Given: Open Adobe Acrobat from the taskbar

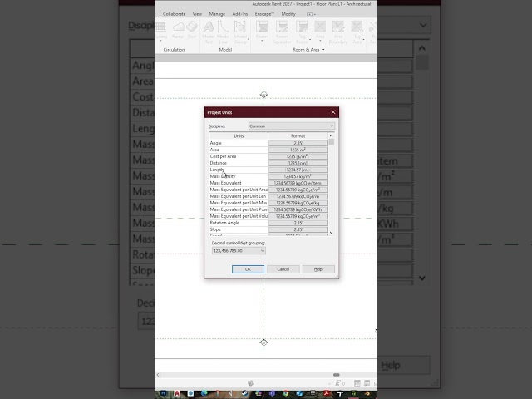Looking at the screenshot, I should pyautogui.click(x=327, y=393).
